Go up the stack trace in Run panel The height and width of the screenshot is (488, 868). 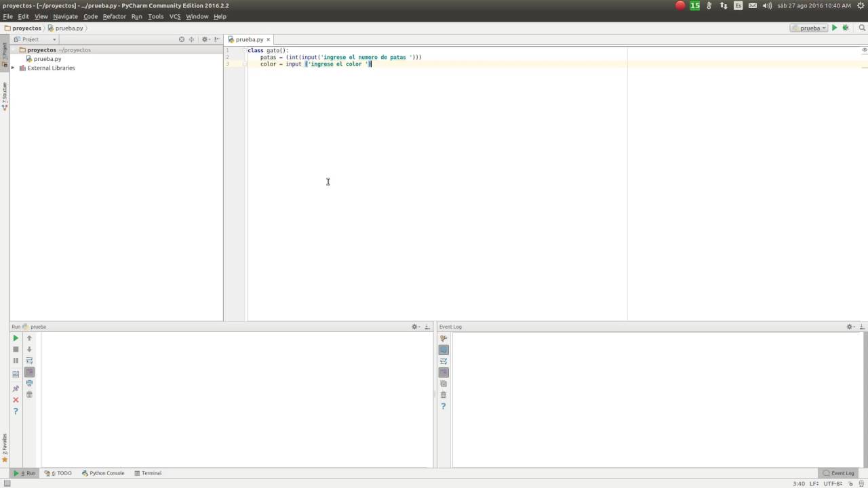click(x=29, y=338)
